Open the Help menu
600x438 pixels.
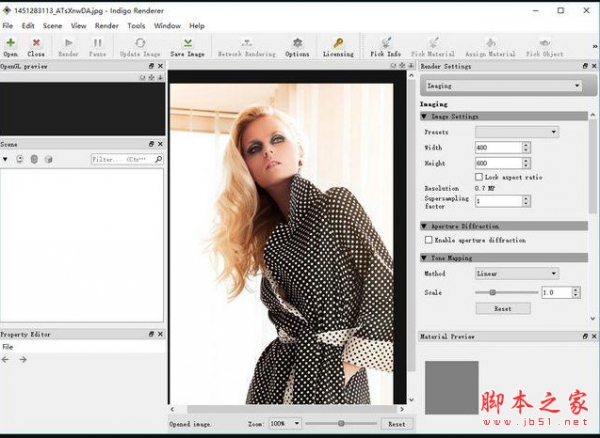197,26
